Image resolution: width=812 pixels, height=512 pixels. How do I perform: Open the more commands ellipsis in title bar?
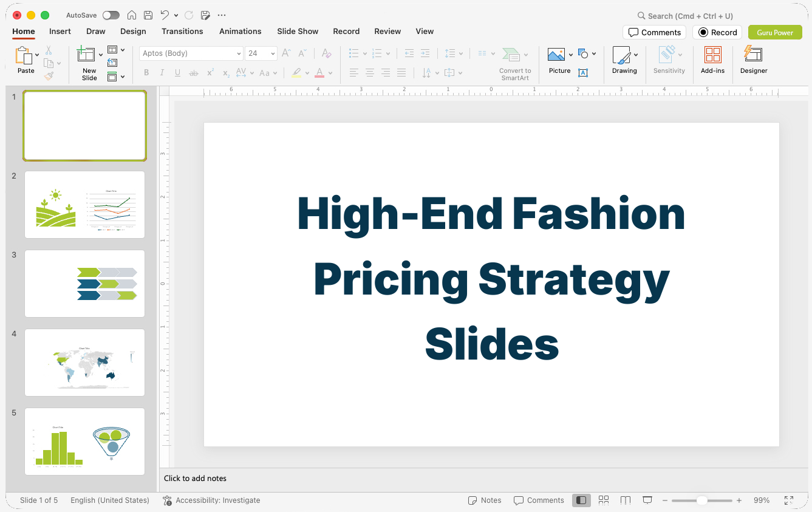coord(222,15)
